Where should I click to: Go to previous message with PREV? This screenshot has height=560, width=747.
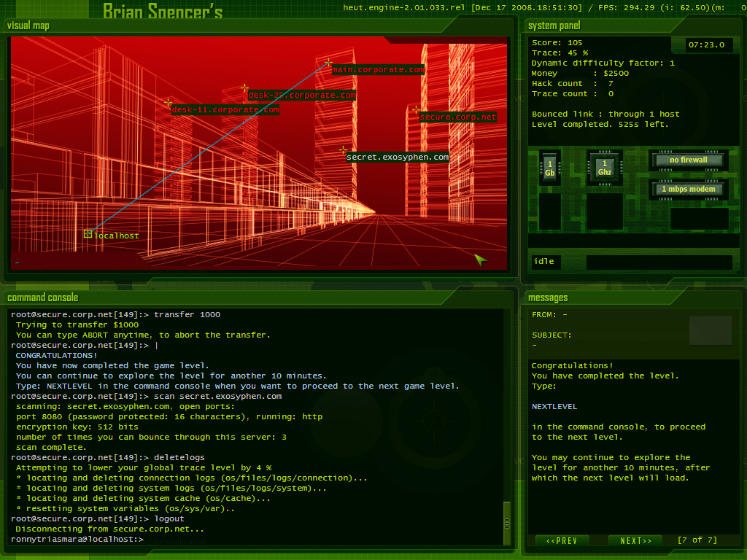562,540
